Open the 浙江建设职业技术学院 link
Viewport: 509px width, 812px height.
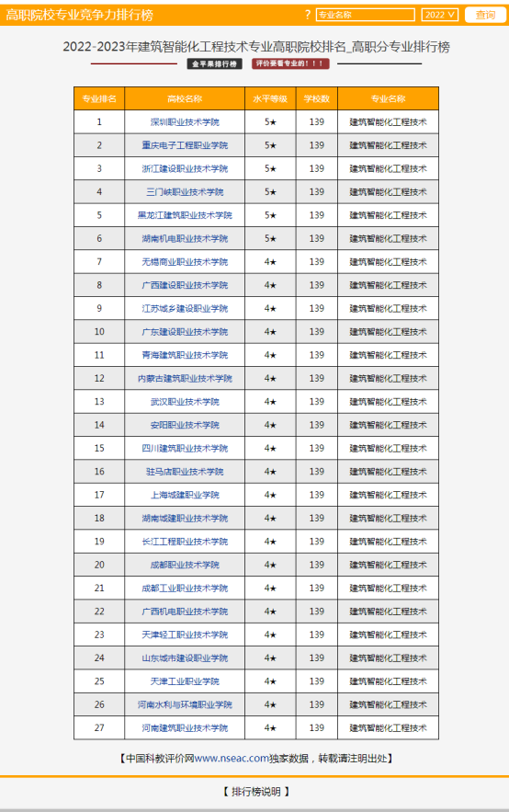click(185, 169)
